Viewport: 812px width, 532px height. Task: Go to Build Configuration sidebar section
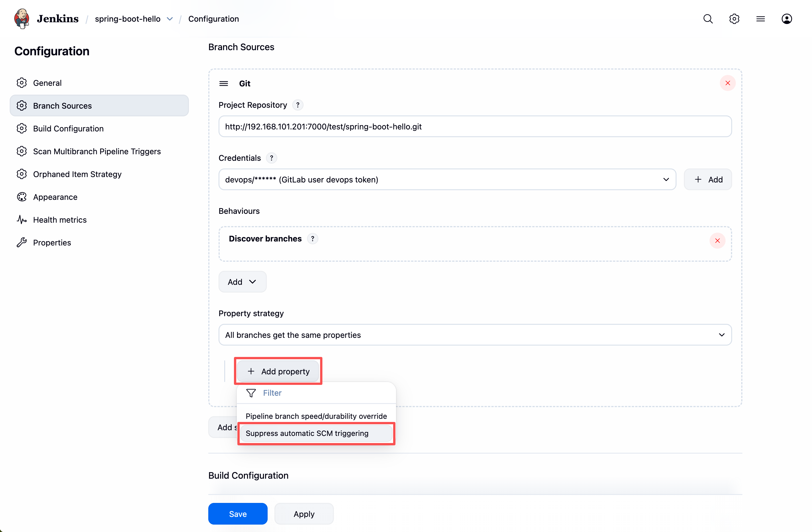coord(68,129)
